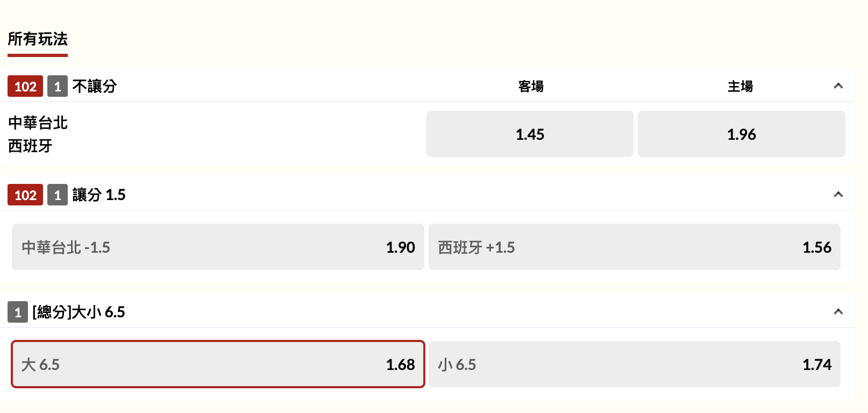Collapse the 讓分 1.5 market section
Viewport: 868px width, 413px height.
pyautogui.click(x=837, y=195)
